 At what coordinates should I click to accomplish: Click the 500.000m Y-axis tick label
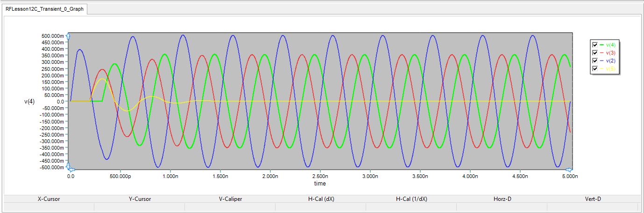point(53,36)
